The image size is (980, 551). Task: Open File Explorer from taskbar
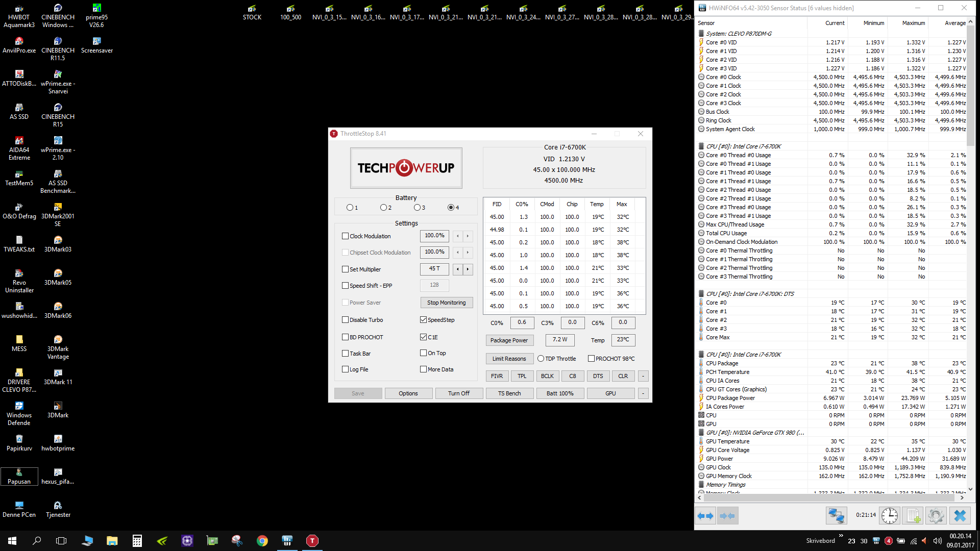112,541
